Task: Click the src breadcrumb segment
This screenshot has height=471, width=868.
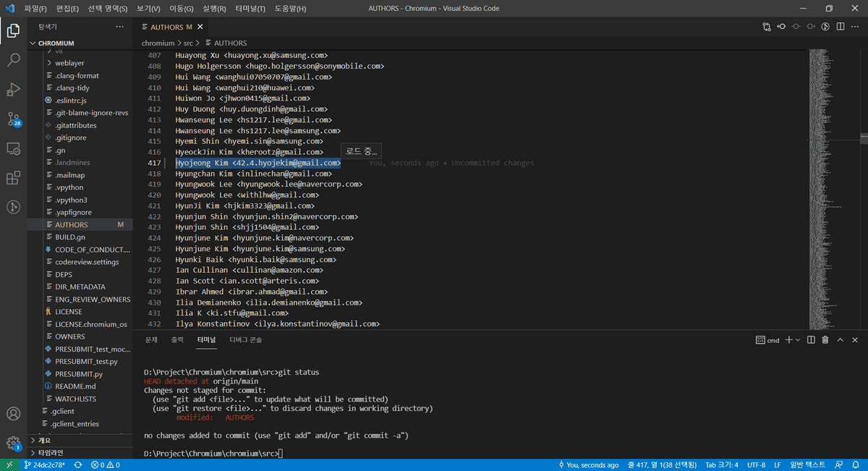Action: pos(188,43)
